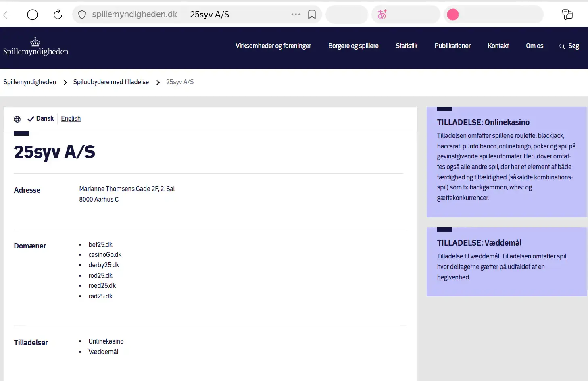Open Virksomheder og foreninger menu
This screenshot has width=588, height=381.
pos(273,46)
